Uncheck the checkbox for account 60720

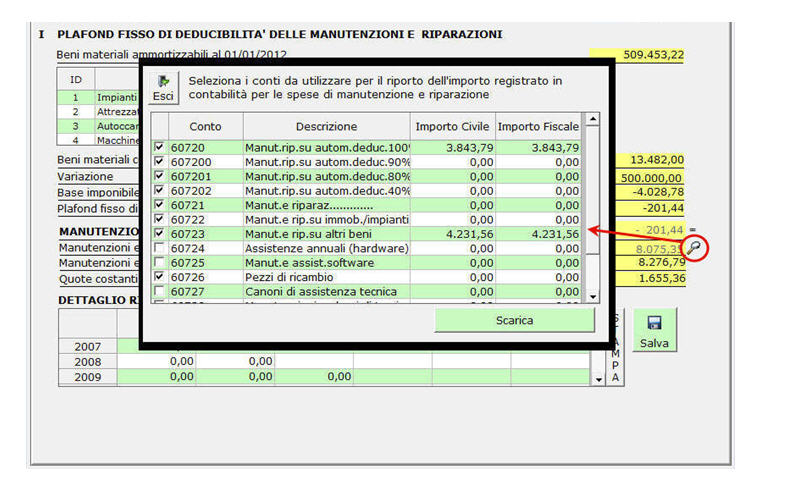pos(160,147)
